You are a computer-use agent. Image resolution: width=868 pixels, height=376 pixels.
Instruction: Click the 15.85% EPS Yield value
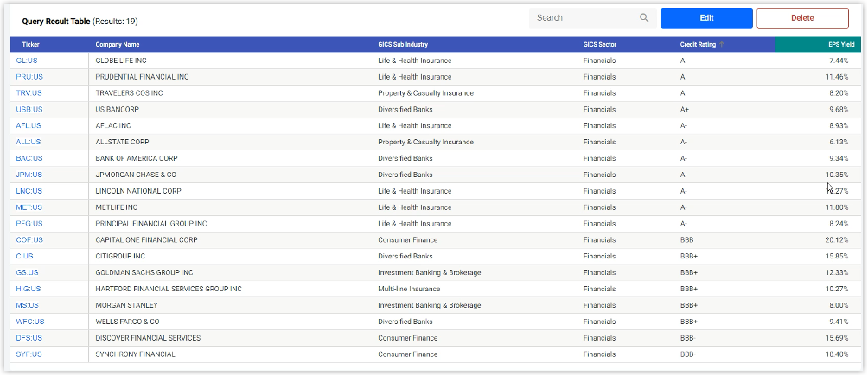coord(837,257)
